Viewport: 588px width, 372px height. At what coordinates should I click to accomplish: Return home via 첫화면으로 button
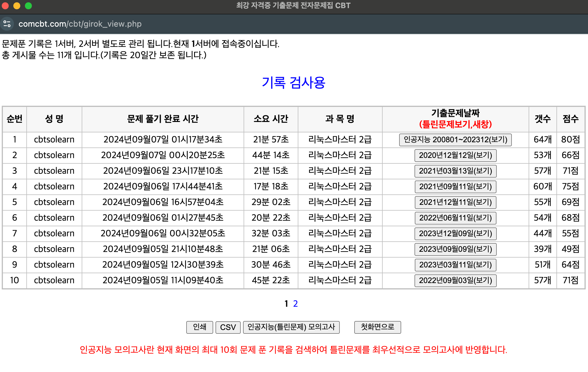point(377,327)
